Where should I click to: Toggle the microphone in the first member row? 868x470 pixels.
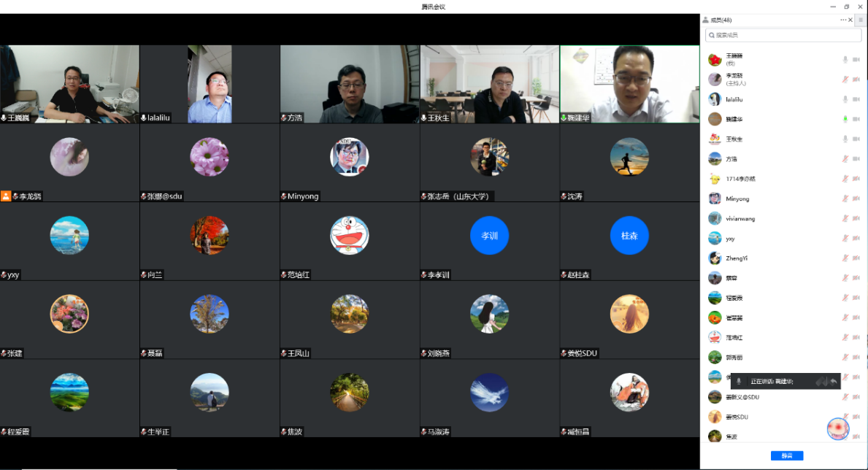(845, 59)
